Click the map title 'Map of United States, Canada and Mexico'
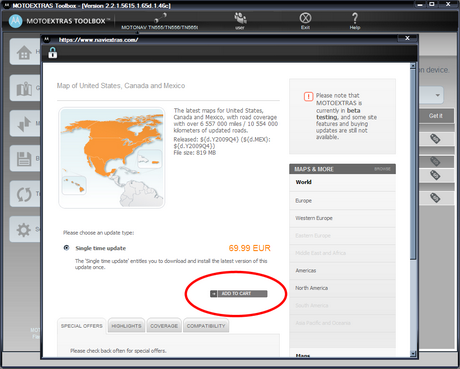 coord(121,86)
